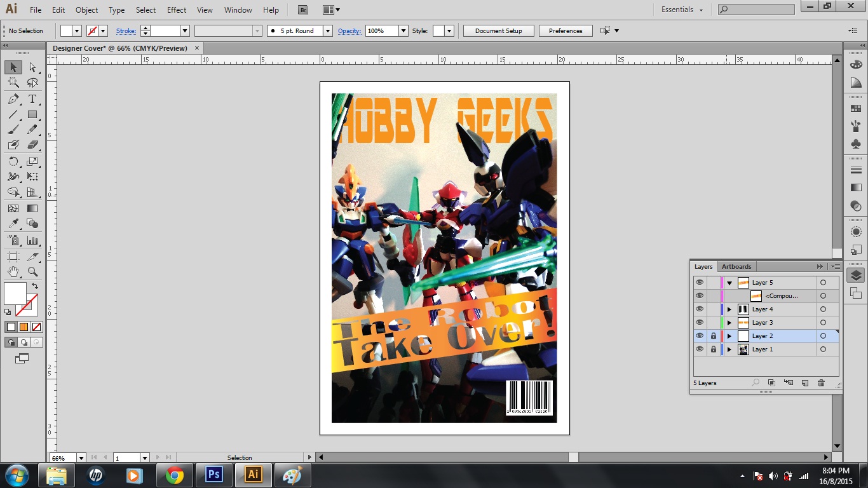This screenshot has width=868, height=488.
Task: Expand Layer 3 disclosure triangle
Action: (x=729, y=323)
